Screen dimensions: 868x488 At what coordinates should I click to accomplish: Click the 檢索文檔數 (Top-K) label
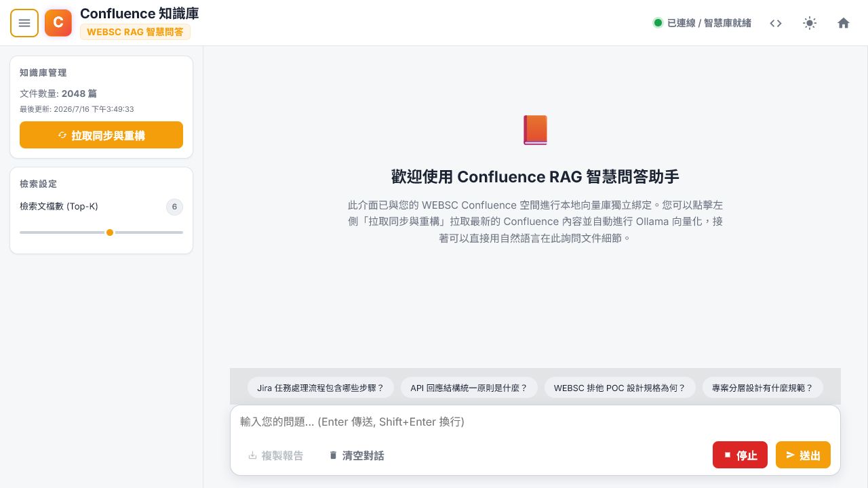click(59, 207)
